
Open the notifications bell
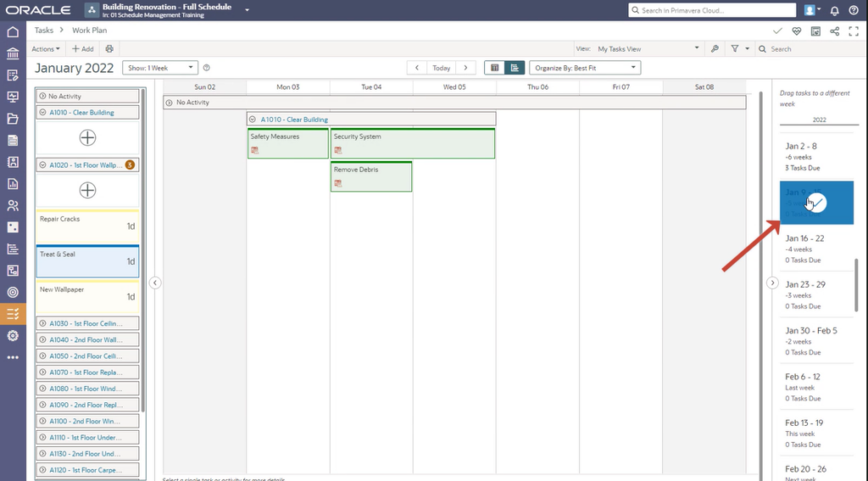(834, 10)
